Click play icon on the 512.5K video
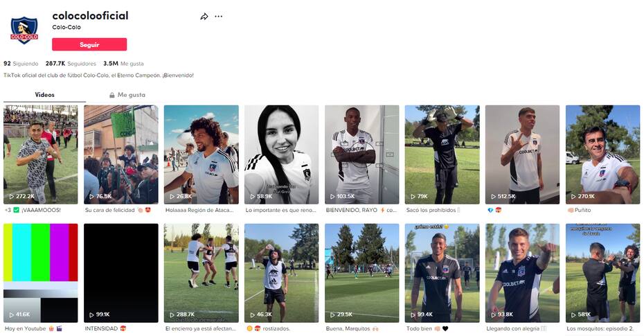The width and height of the screenshot is (644, 336). click(x=493, y=196)
